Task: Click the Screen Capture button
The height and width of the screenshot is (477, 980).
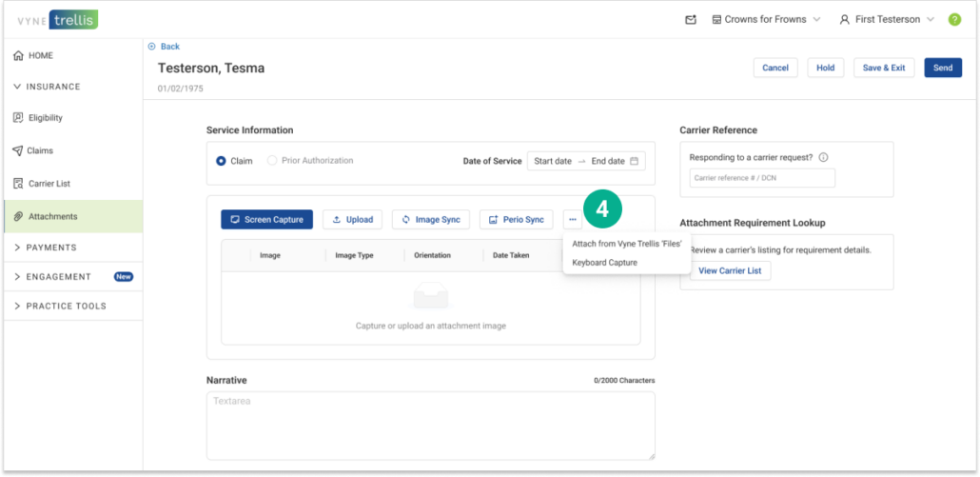Action: coord(266,220)
